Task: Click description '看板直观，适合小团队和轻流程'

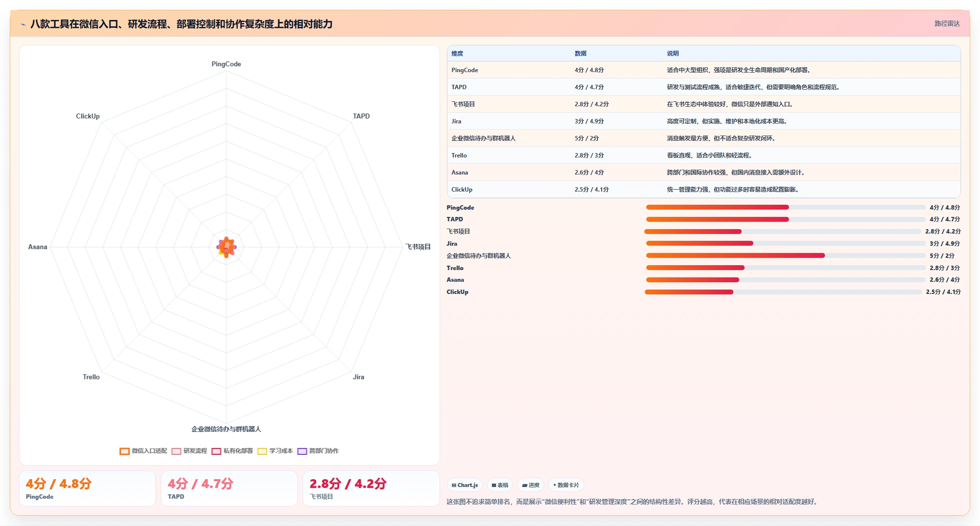Action: [710, 156]
